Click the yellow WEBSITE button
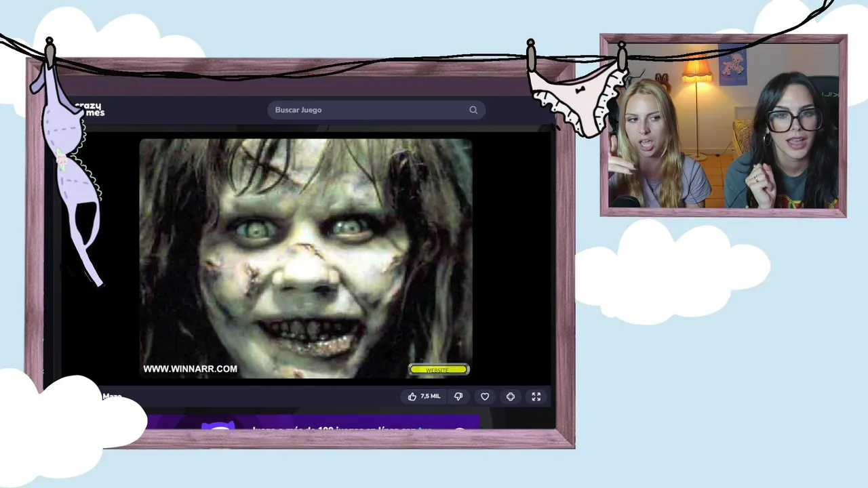Screen dimensions: 868x488 [439, 370]
